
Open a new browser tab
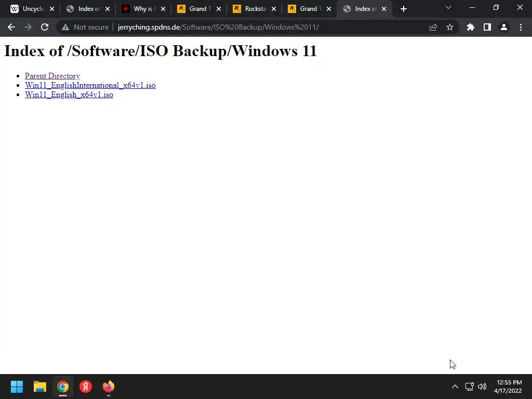pyautogui.click(x=403, y=9)
